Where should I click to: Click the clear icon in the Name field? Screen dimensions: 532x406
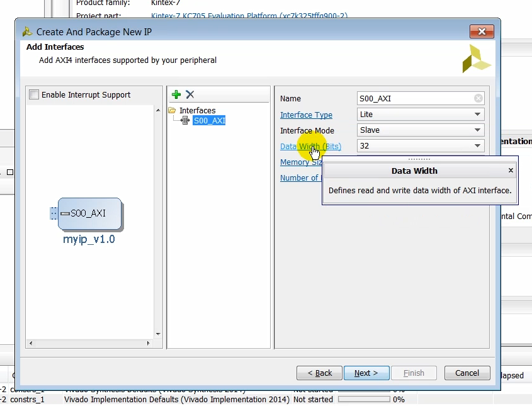pyautogui.click(x=478, y=98)
